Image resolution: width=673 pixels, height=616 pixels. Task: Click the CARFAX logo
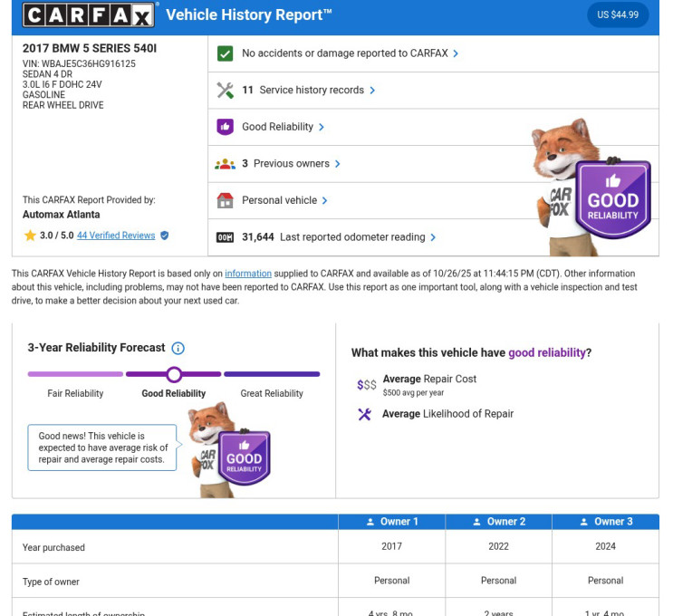pyautogui.click(x=90, y=14)
